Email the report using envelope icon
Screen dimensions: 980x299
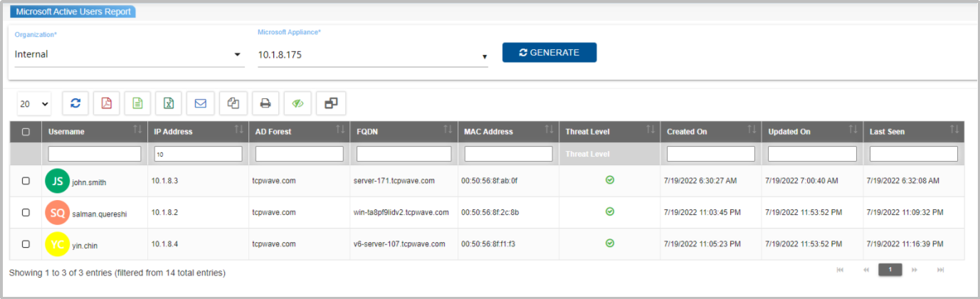[x=200, y=103]
